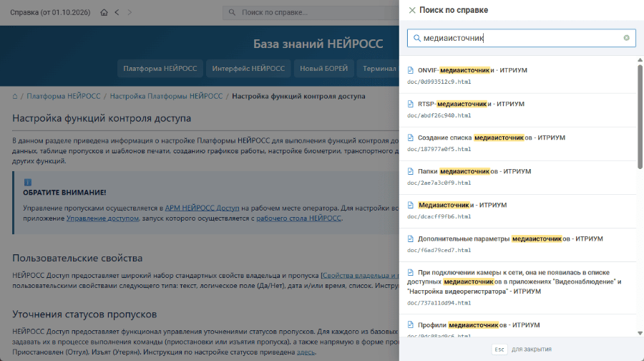Click the magnifier icon in search panel field
The height and width of the screenshot is (361, 644).
pyautogui.click(x=417, y=38)
